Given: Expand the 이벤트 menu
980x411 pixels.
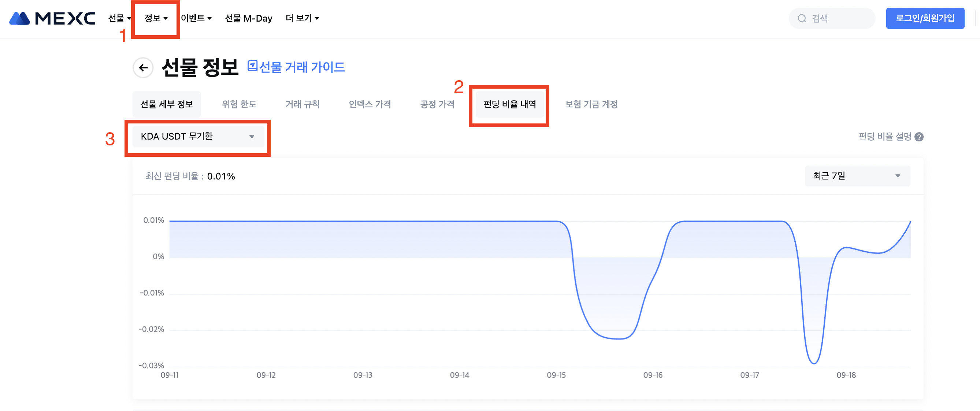Looking at the screenshot, I should [x=196, y=18].
